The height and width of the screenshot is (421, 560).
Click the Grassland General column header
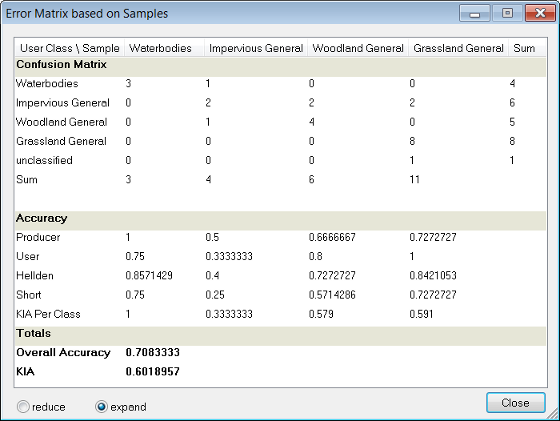pos(458,48)
